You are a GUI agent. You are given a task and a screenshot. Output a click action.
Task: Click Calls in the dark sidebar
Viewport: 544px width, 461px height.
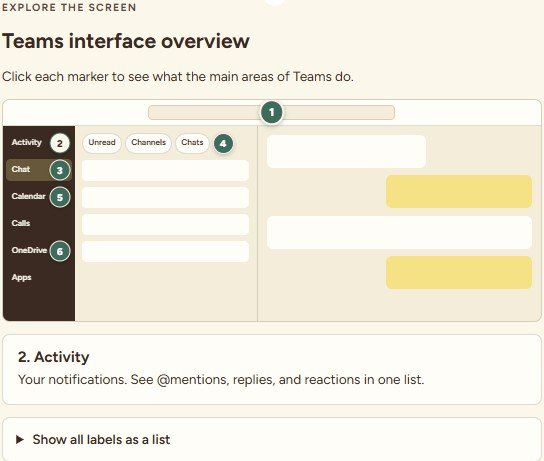pos(21,223)
